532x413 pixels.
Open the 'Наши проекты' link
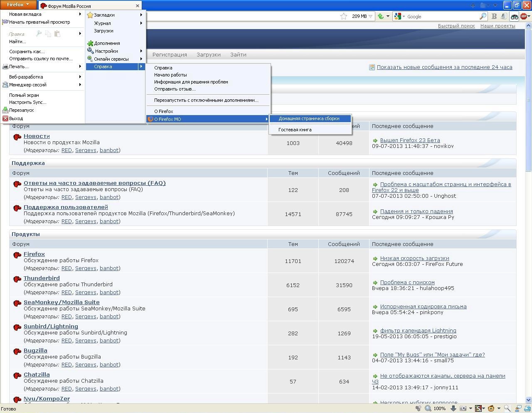pyautogui.click(x=498, y=26)
